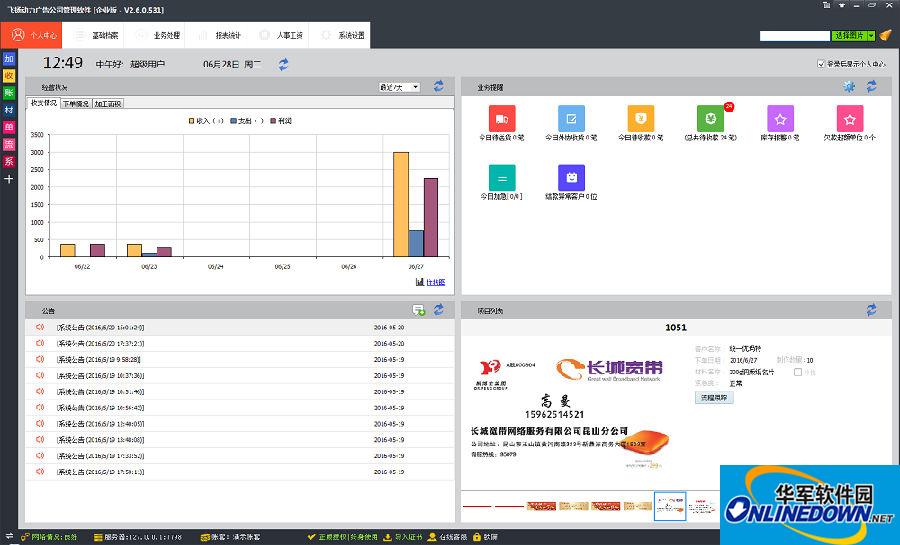The image size is (900, 545).
Task: Refresh the 经营状况 chart panel
Action: (x=439, y=86)
